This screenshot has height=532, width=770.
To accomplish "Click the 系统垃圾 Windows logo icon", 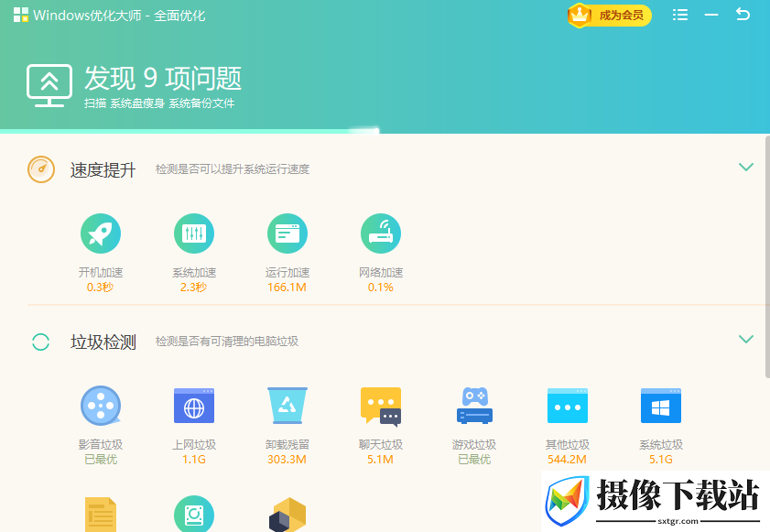I will click(x=661, y=406).
